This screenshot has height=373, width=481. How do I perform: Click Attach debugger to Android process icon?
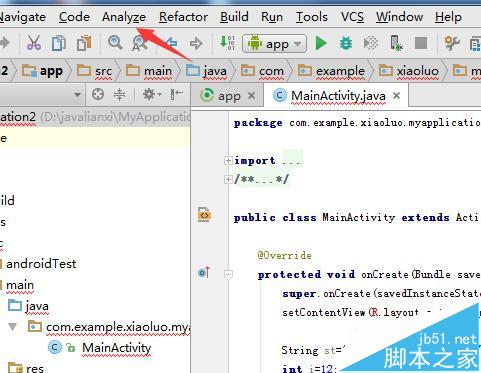(x=396, y=43)
